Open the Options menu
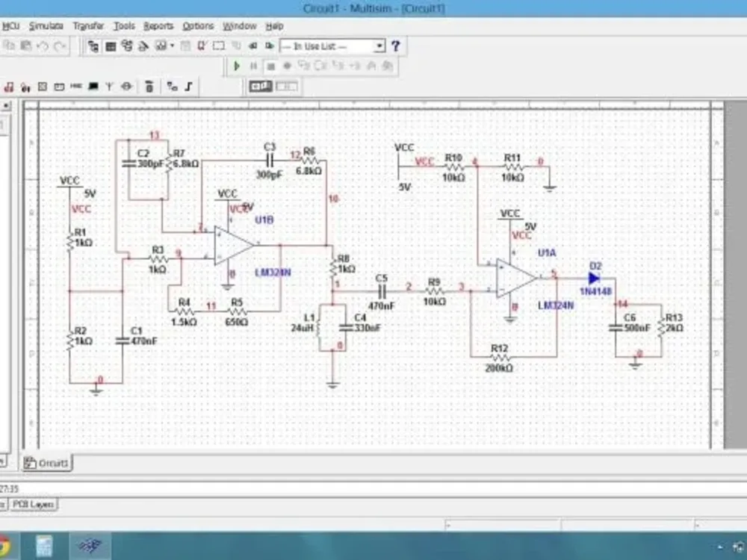This screenshot has width=747, height=560. [x=198, y=25]
